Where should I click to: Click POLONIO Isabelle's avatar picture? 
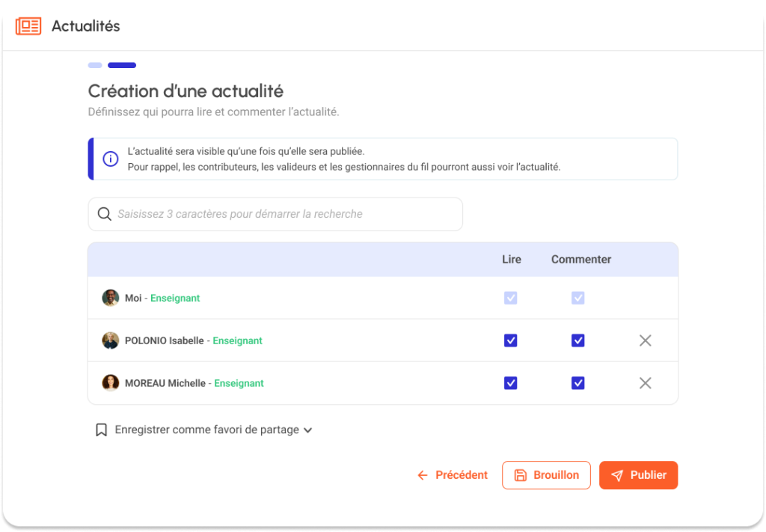[111, 340]
